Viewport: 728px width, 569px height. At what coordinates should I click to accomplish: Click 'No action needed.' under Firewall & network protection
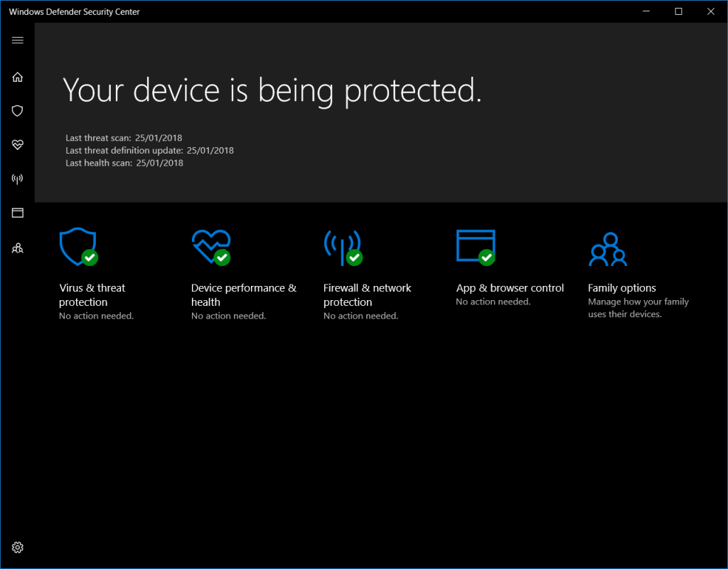(360, 316)
